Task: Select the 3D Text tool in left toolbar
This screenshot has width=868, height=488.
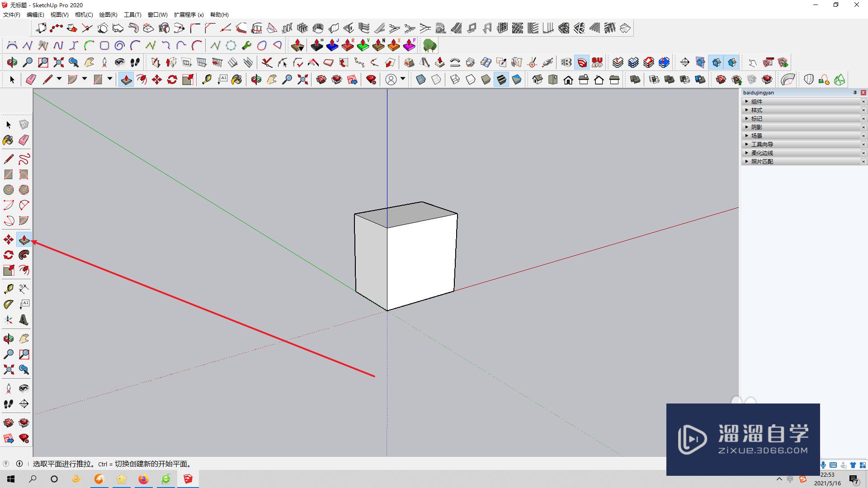Action: pyautogui.click(x=24, y=320)
